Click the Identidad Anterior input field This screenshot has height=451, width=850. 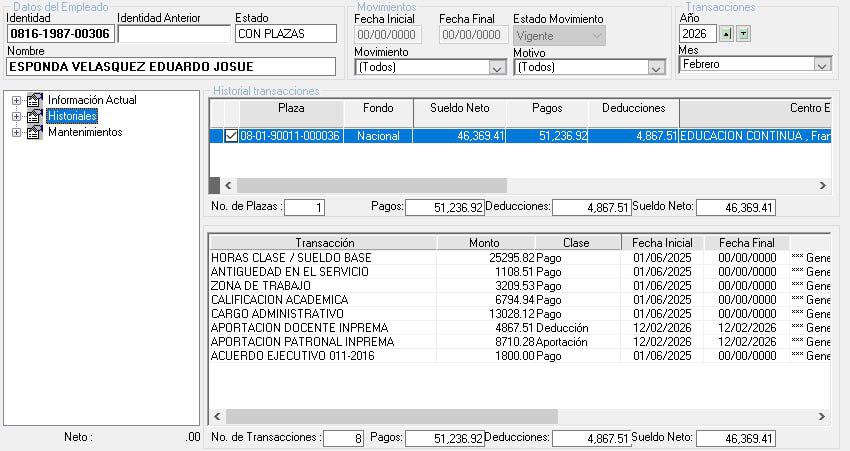click(x=173, y=34)
